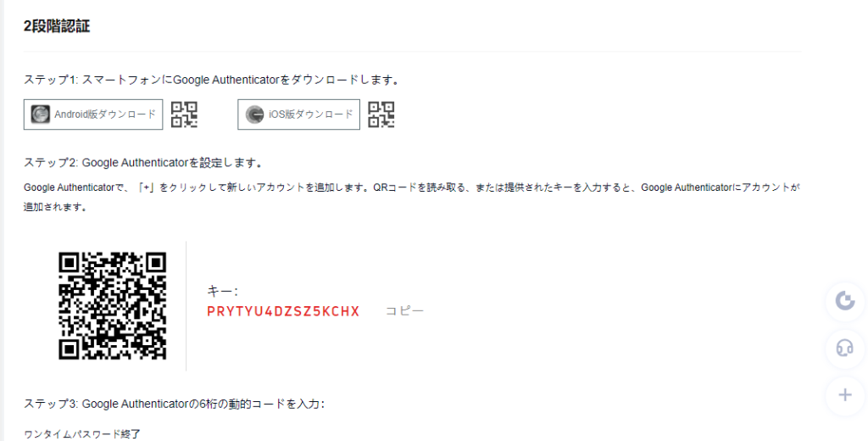
Task: Click the Google Authenticator icon in the iOS button
Action: [x=254, y=114]
